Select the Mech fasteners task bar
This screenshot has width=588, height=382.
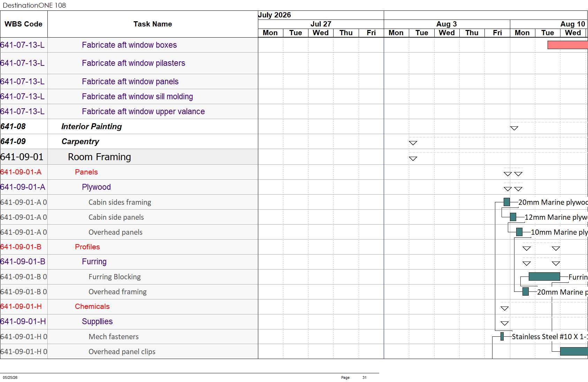tap(502, 336)
